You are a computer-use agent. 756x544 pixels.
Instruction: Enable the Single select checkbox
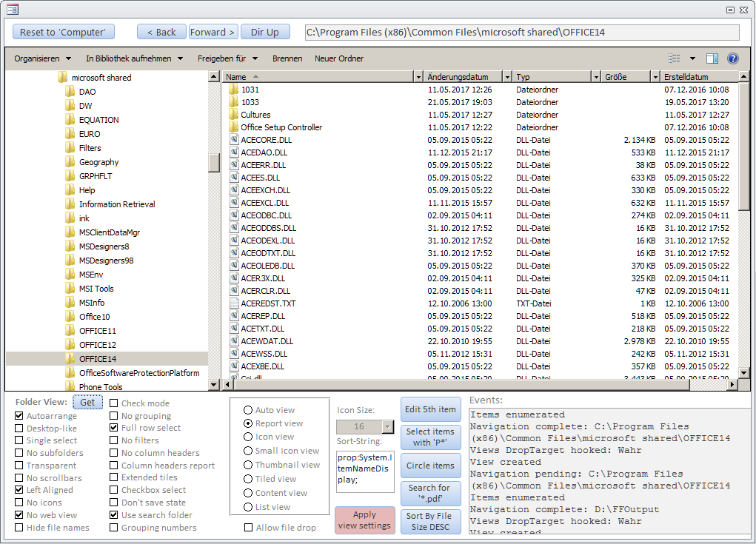click(x=19, y=440)
